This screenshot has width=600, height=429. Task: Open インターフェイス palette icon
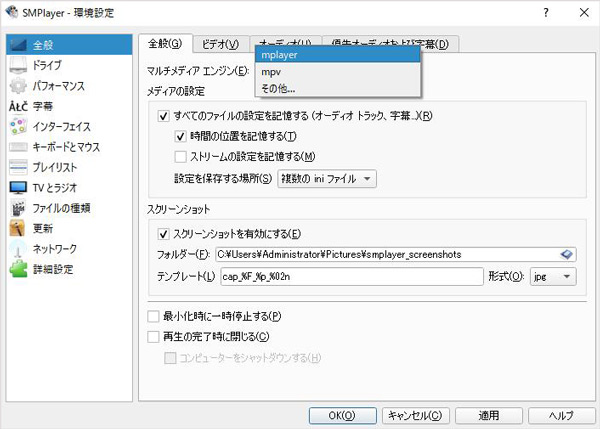coord(18,126)
